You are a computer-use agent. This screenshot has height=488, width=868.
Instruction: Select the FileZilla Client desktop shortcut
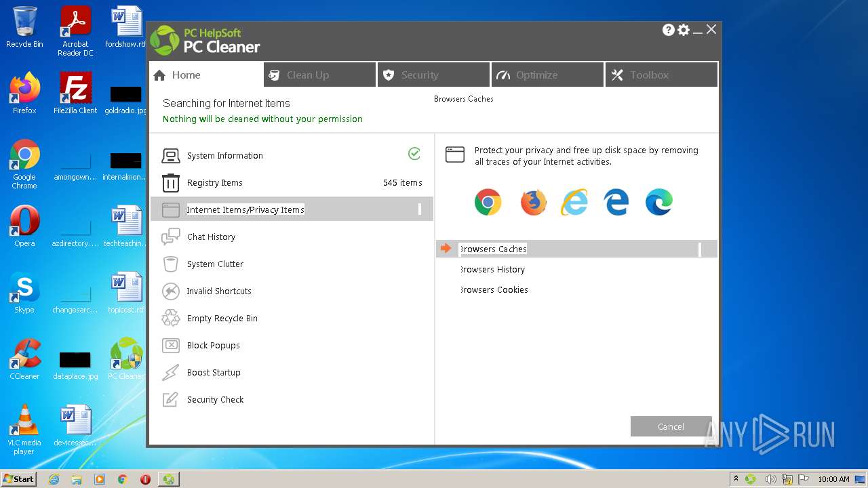(x=75, y=94)
